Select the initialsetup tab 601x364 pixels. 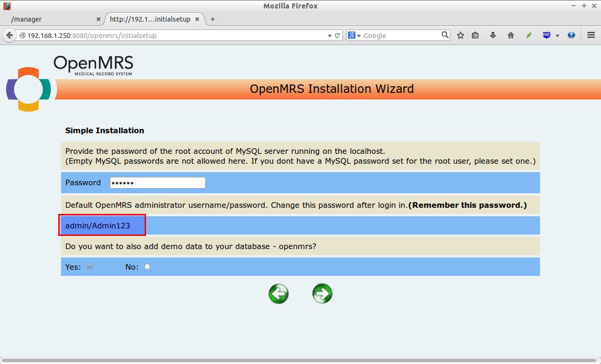pos(154,19)
